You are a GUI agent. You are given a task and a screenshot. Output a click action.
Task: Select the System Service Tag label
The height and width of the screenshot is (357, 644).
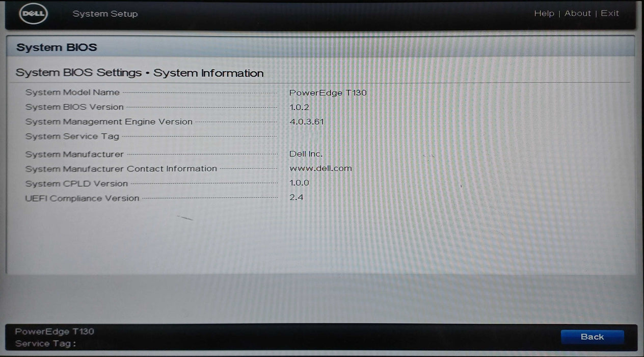point(72,136)
